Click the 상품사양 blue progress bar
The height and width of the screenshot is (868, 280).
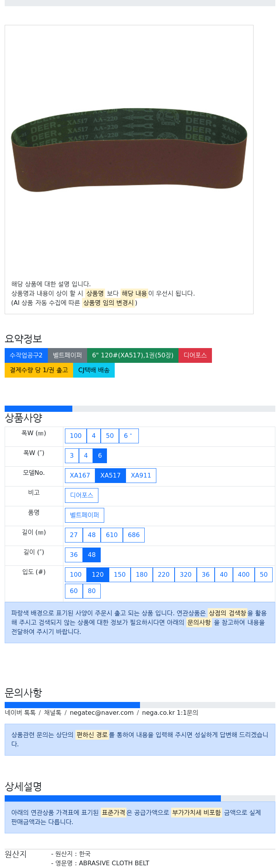38,409
